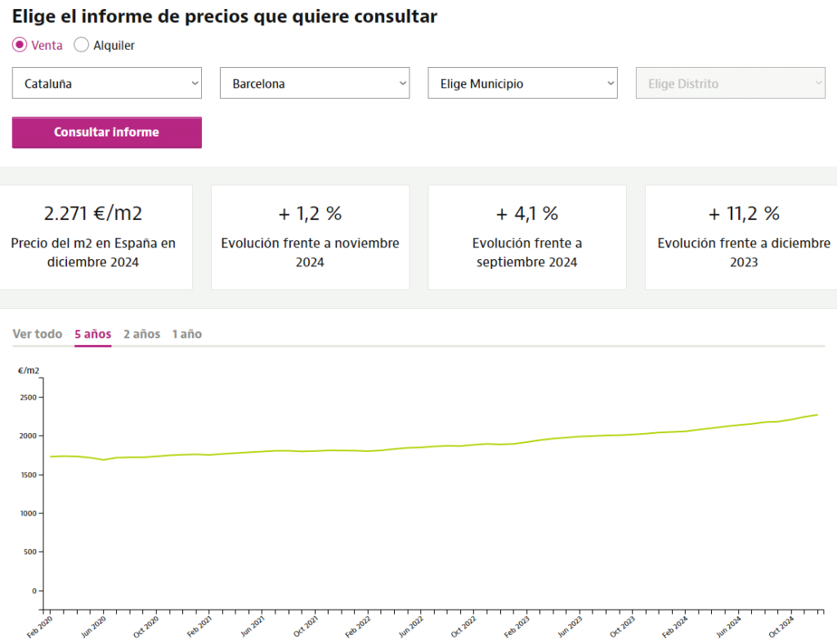This screenshot has width=837, height=644.
Task: Expand the Barcelona province dropdown
Action: tap(315, 83)
